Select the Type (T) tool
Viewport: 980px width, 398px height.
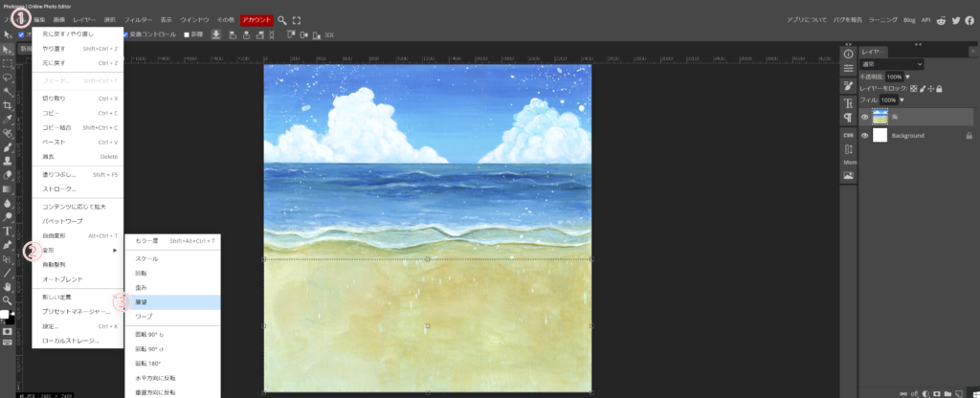[x=8, y=231]
